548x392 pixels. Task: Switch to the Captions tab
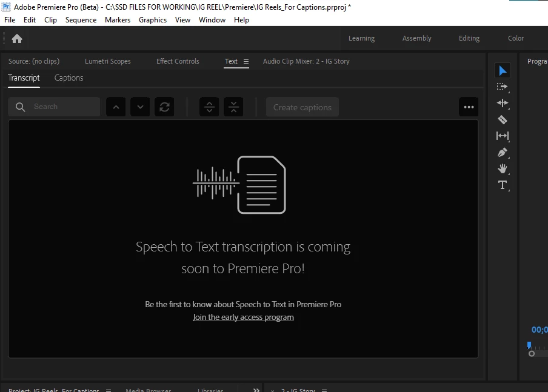(x=69, y=78)
